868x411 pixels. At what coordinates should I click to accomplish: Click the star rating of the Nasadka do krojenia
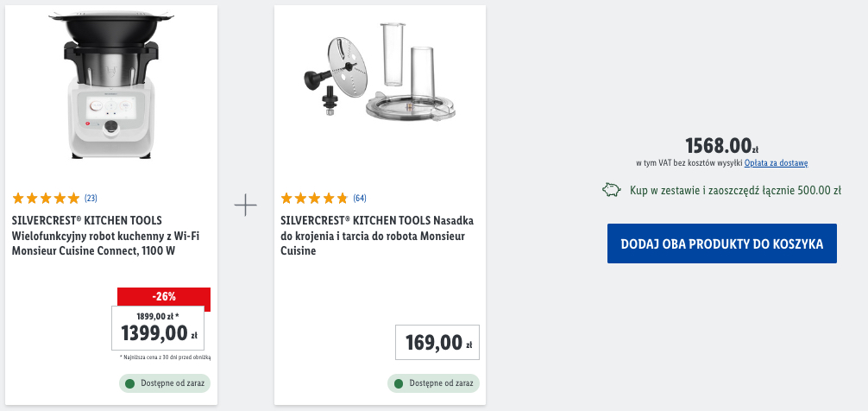[314, 198]
